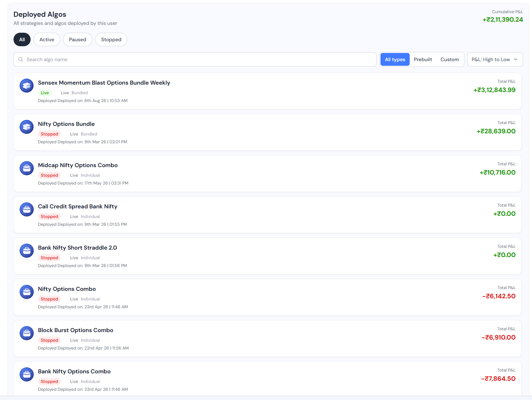This screenshot has height=400, width=532.
Task: Click the +₹3,12,843.99 Total P&L value
Action: tap(494, 90)
